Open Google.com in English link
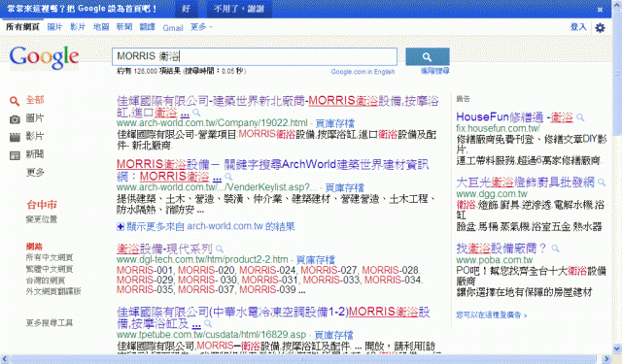622x364 pixels. (x=363, y=72)
